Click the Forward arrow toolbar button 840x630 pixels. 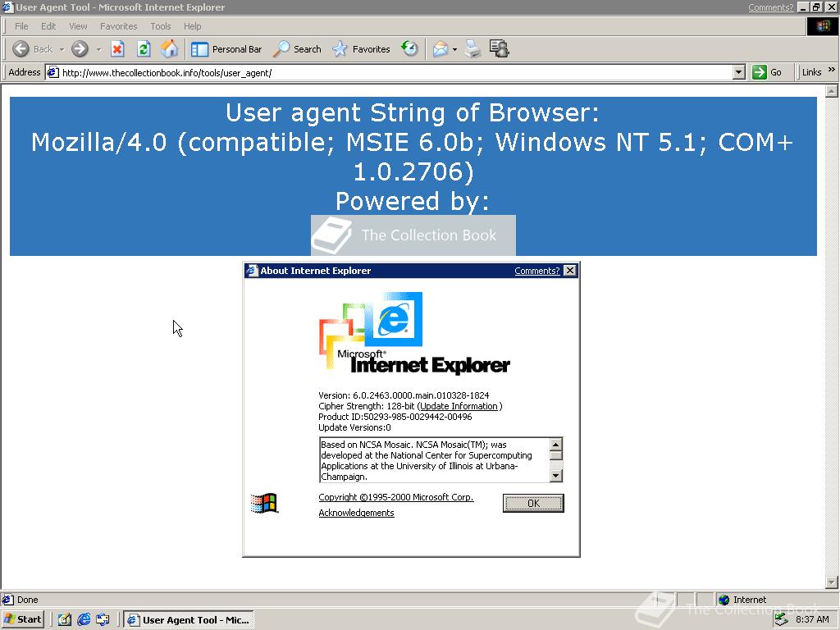80,49
